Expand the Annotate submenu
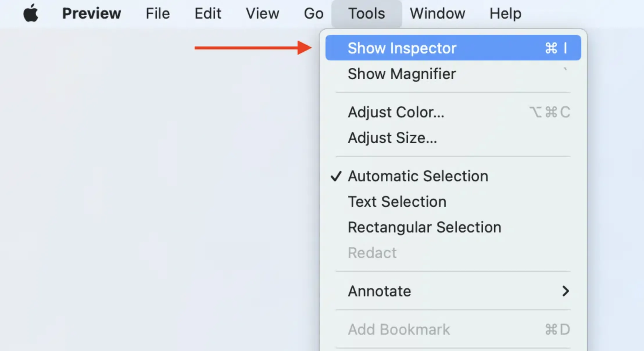The width and height of the screenshot is (644, 351). (x=380, y=291)
